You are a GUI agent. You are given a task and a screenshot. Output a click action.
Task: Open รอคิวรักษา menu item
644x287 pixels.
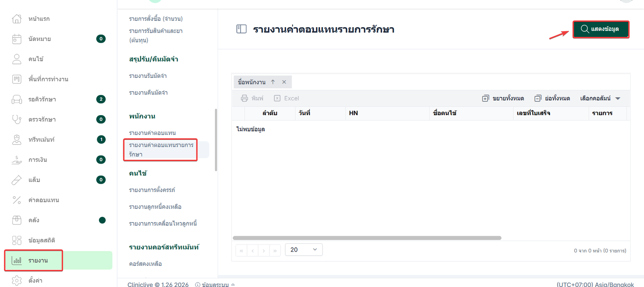tap(42, 100)
